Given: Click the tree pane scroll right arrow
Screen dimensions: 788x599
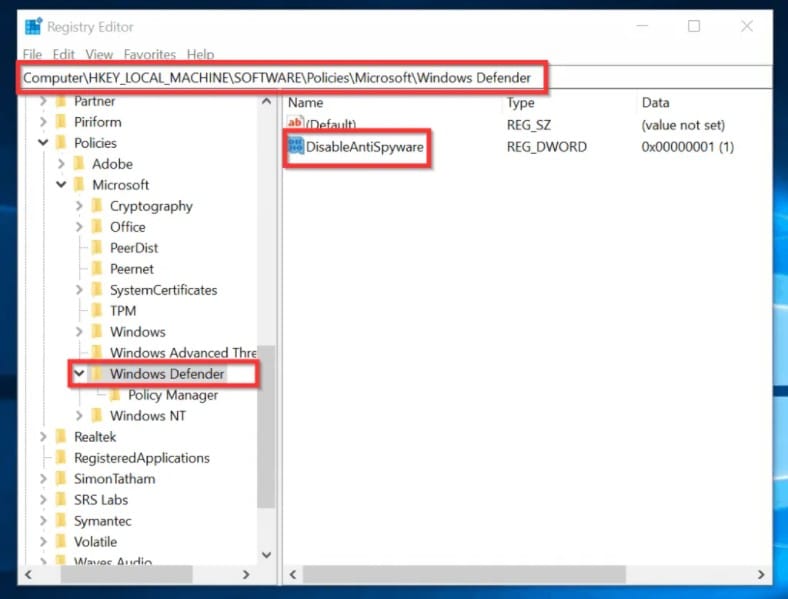Looking at the screenshot, I should (246, 574).
